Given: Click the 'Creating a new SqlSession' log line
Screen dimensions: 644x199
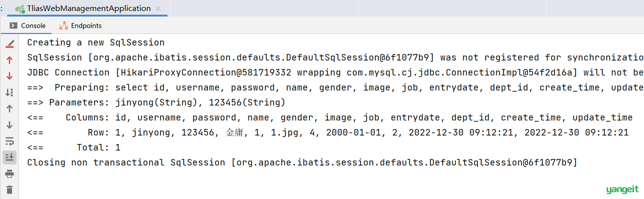Looking at the screenshot, I should click(96, 42).
